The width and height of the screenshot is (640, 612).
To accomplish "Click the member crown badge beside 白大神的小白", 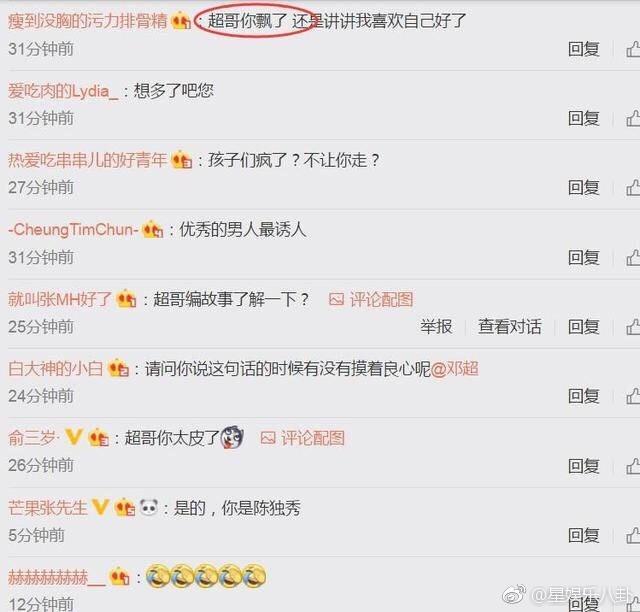I will click(x=118, y=368).
